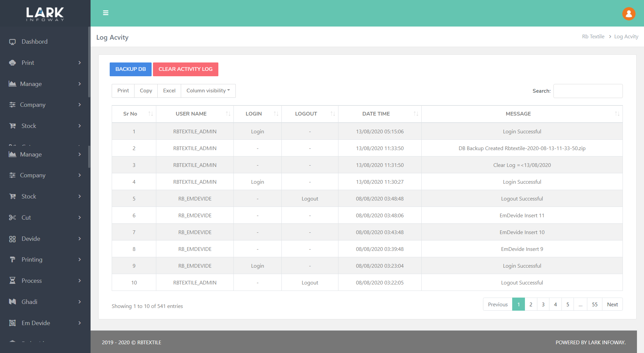Image resolution: width=644 pixels, height=353 pixels.
Task: Go to pagination page 3
Action: tap(543, 304)
